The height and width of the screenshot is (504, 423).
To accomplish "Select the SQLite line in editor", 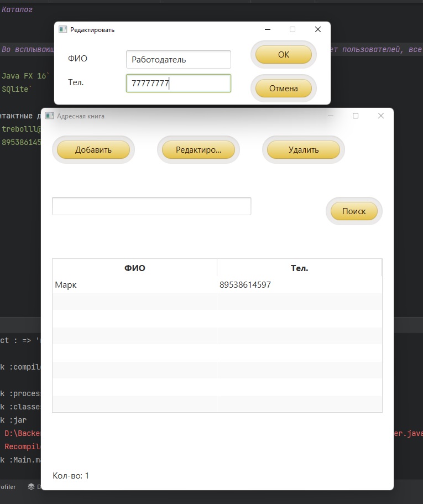I will click(17, 89).
